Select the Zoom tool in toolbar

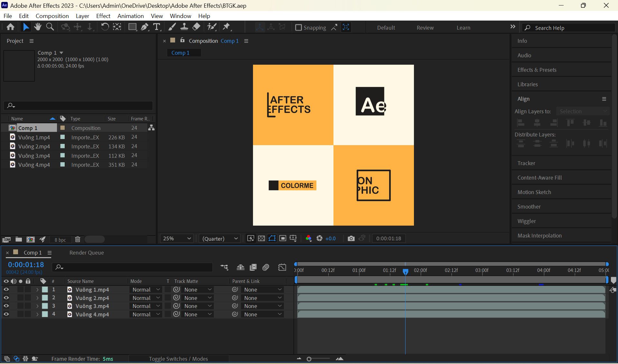pyautogui.click(x=50, y=27)
